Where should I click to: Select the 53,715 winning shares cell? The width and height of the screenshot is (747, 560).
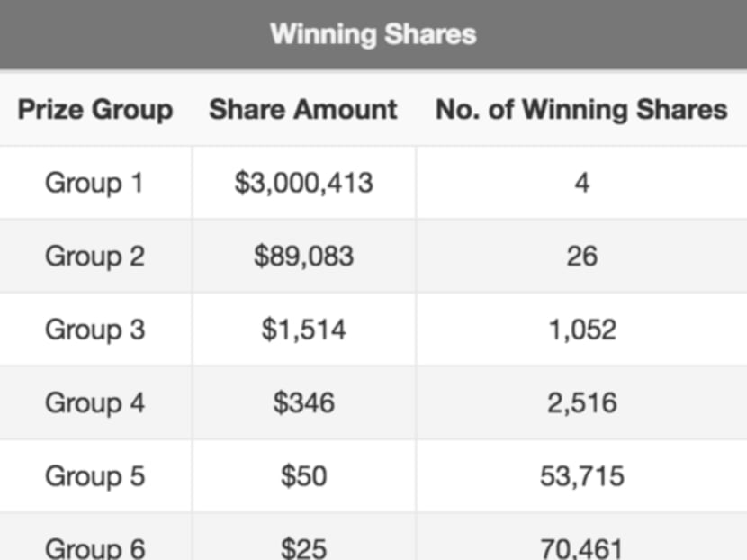coord(581,475)
